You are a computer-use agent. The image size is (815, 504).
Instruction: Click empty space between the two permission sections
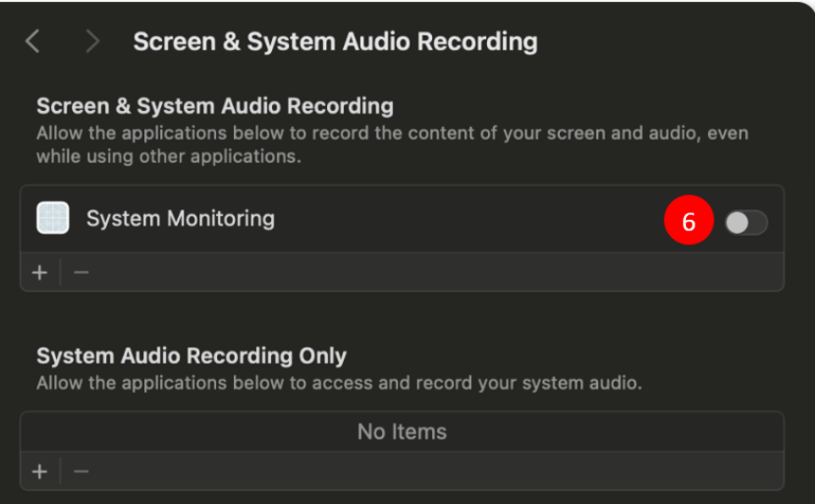click(x=402, y=317)
